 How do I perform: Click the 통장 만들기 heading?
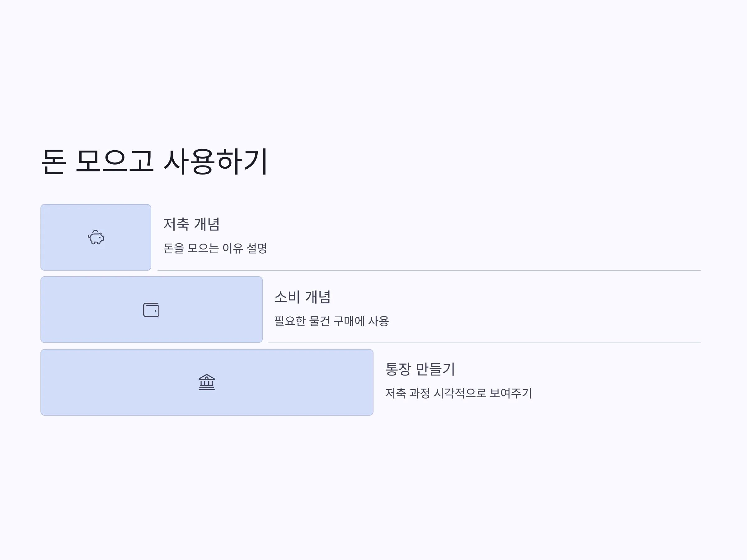click(420, 369)
